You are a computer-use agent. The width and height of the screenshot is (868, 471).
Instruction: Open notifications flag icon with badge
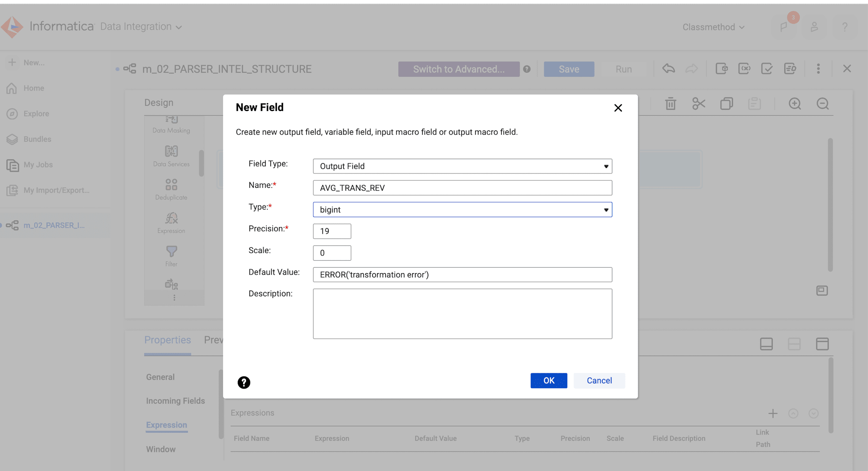pos(785,27)
